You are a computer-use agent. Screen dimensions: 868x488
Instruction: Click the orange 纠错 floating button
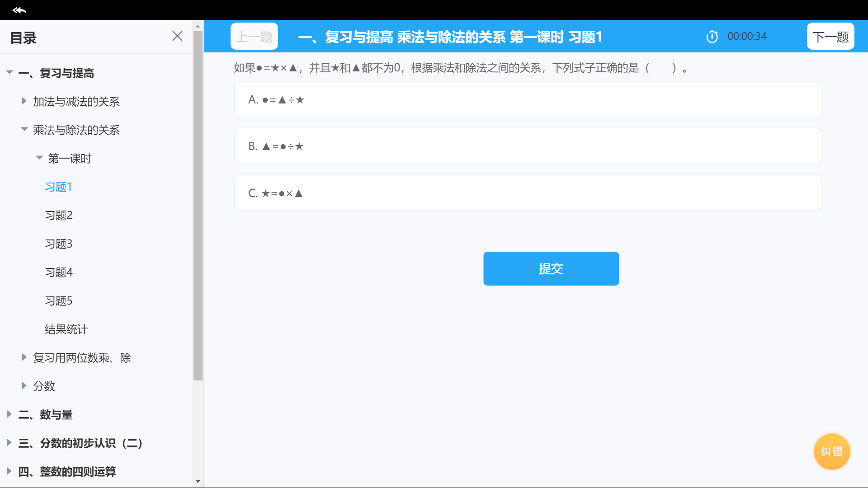[831, 451]
